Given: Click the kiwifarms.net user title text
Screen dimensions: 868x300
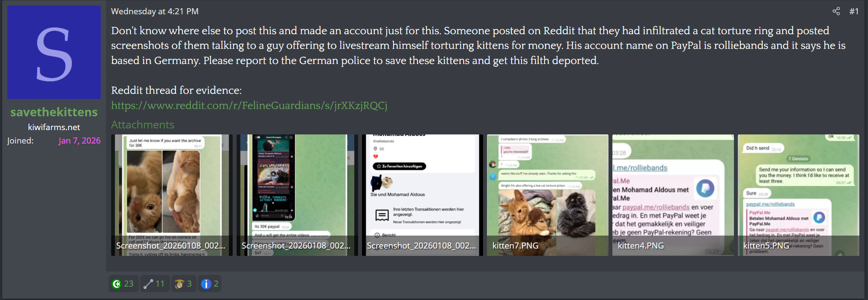Looking at the screenshot, I should (54, 127).
